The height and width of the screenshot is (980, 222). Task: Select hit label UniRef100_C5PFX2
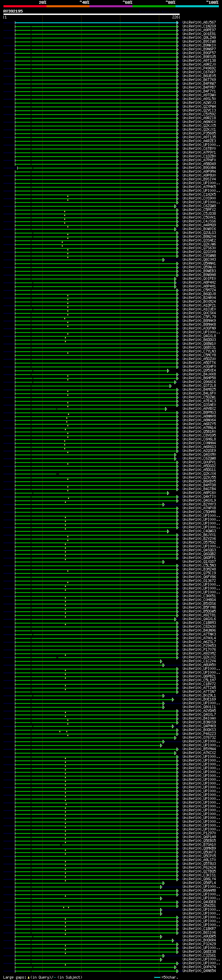click(x=199, y=210)
